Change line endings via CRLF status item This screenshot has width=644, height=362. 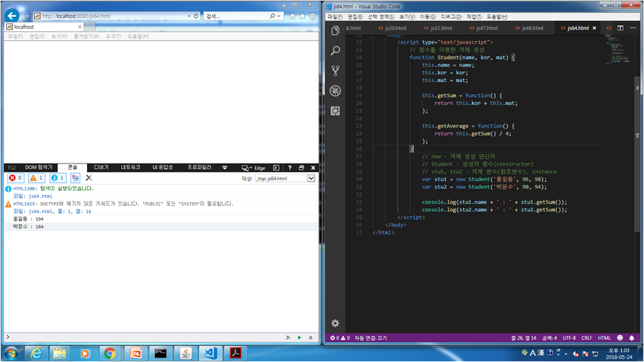tap(586, 338)
